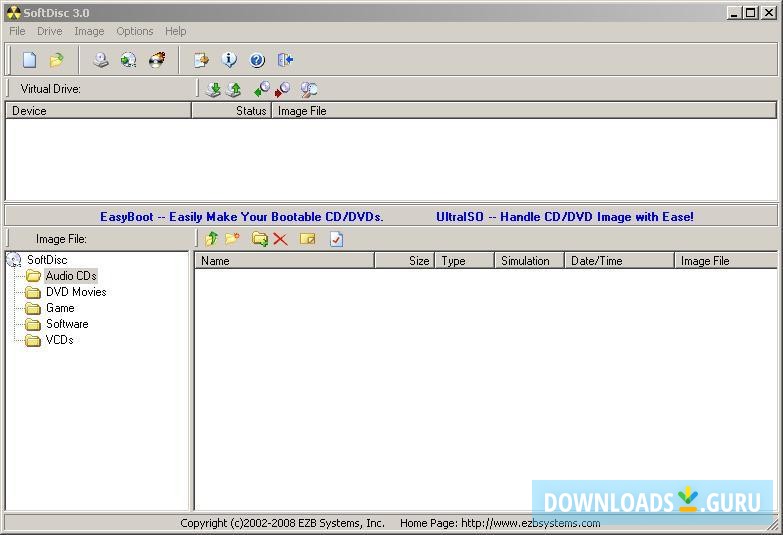Click the blue information bubble icon
Viewport: 783px width, 535px height.
click(x=229, y=60)
